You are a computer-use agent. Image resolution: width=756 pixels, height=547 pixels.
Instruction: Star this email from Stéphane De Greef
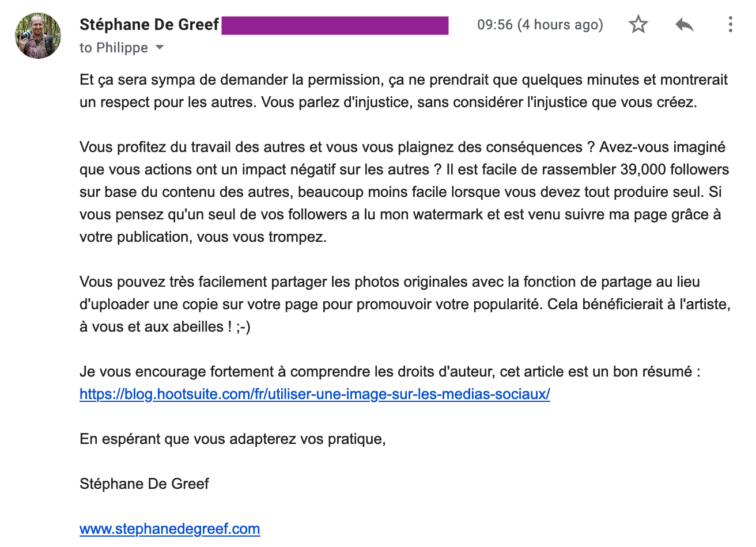click(x=638, y=25)
